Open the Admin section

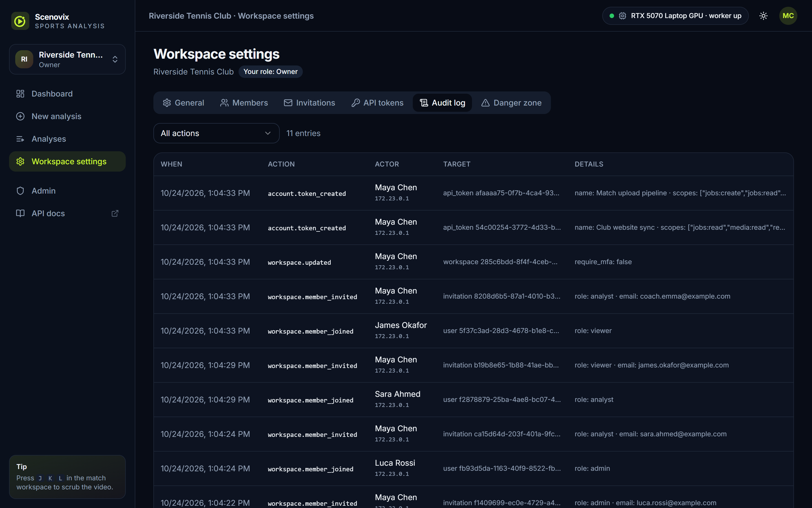[x=67, y=191]
